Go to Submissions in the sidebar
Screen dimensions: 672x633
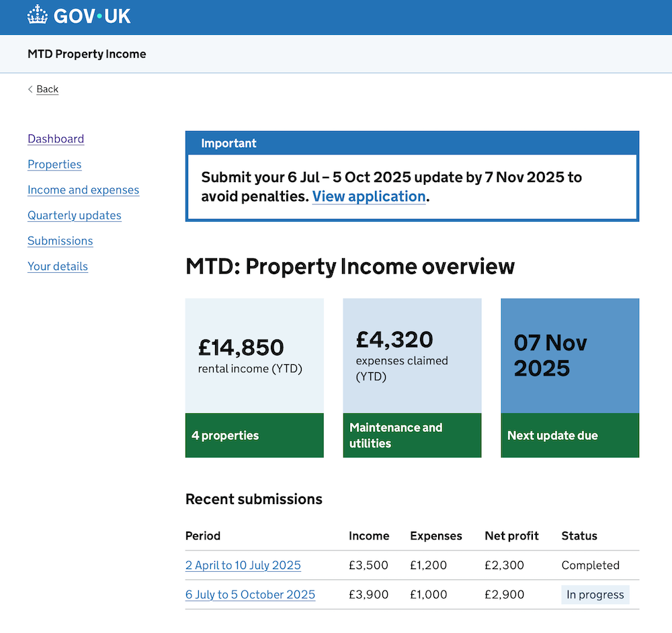(x=60, y=241)
